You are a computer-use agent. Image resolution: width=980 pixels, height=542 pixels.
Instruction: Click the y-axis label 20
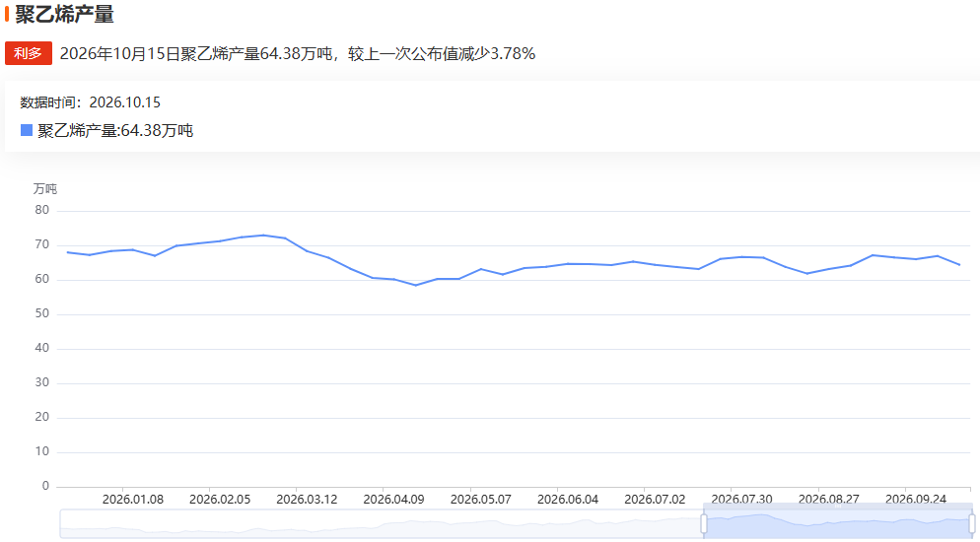[41, 417]
